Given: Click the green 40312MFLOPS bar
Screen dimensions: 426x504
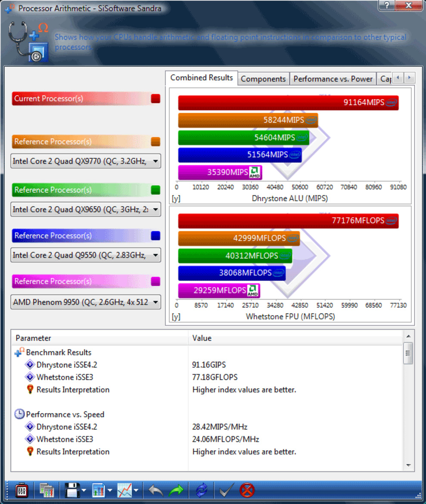Looking at the screenshot, I should [x=235, y=256].
